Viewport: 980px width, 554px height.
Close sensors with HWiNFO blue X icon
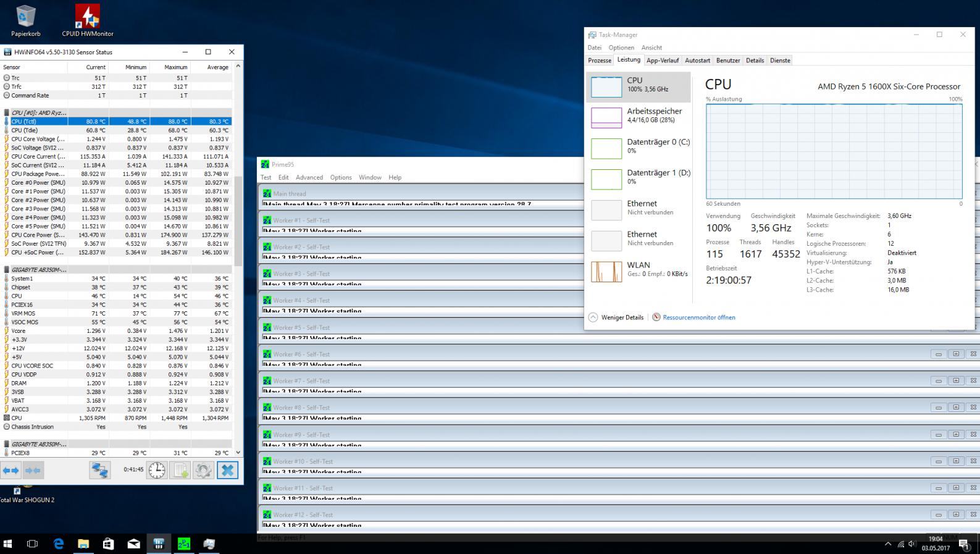227,471
